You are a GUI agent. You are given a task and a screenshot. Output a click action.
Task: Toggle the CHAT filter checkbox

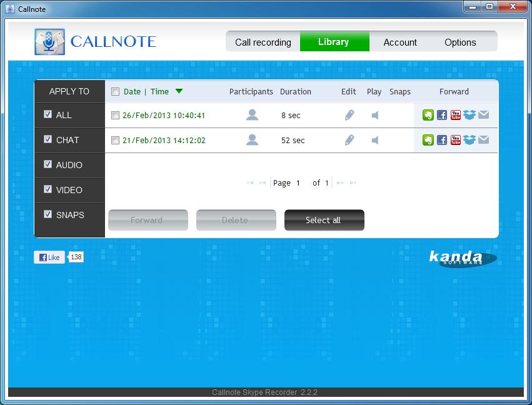click(48, 139)
